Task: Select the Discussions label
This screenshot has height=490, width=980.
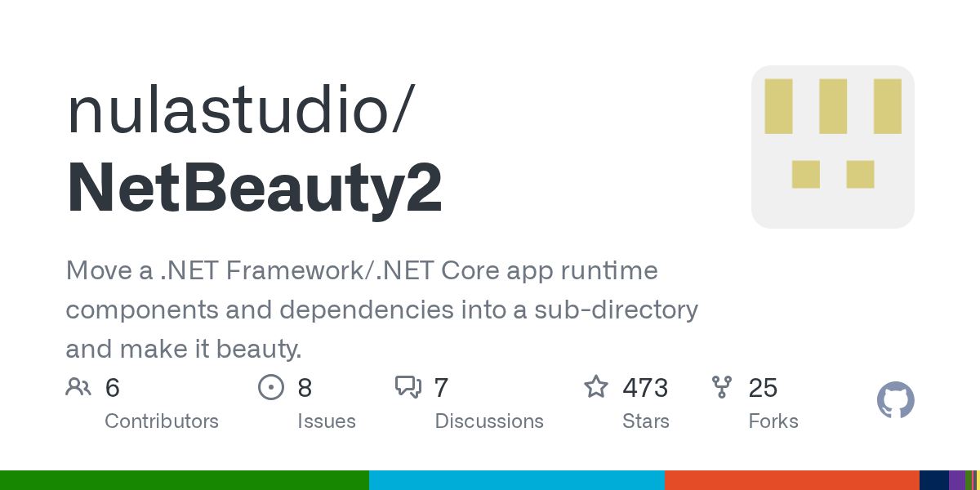Action: click(x=488, y=421)
